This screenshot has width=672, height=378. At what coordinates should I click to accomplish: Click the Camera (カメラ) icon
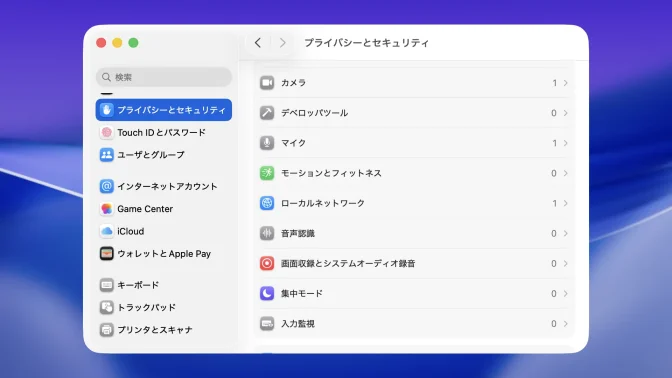(x=267, y=83)
